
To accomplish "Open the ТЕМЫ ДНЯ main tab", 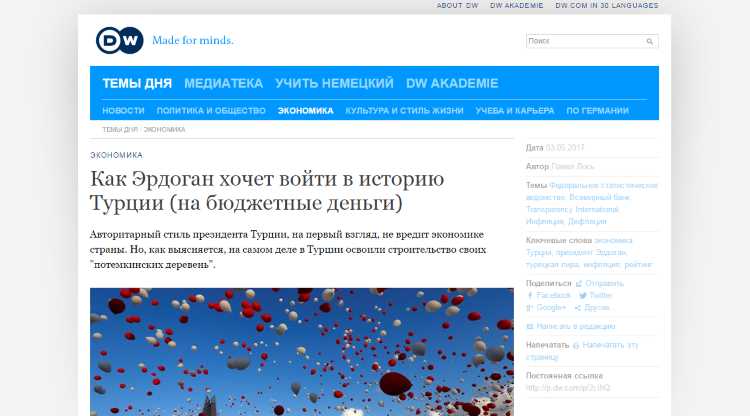I will pyautogui.click(x=137, y=83).
